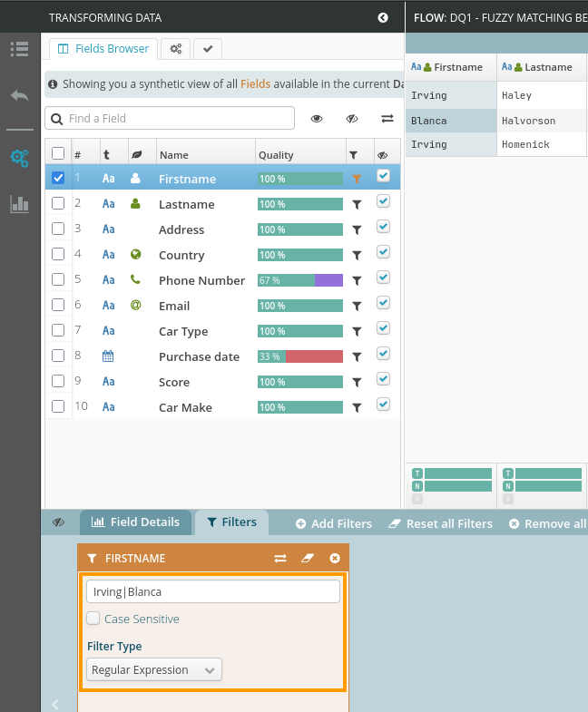Viewport: 588px width, 712px height.
Task: Click the orange filter icon for Firstname
Action: click(357, 179)
